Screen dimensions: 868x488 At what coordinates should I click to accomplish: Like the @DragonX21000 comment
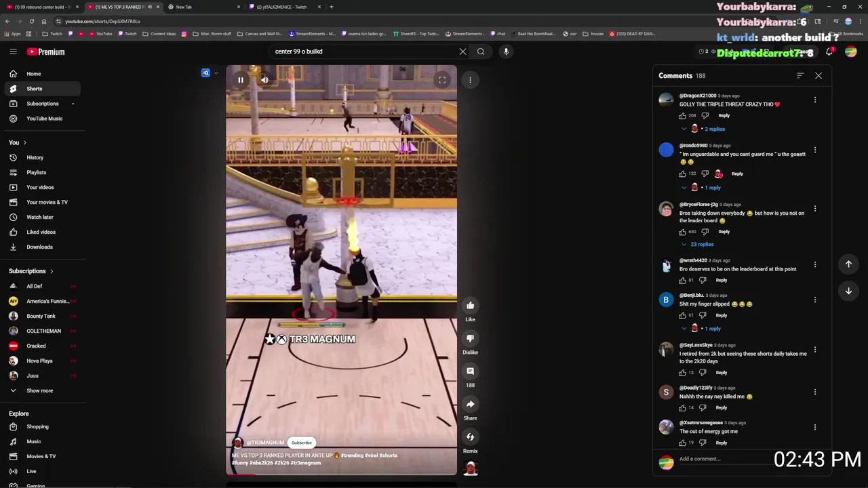click(682, 116)
